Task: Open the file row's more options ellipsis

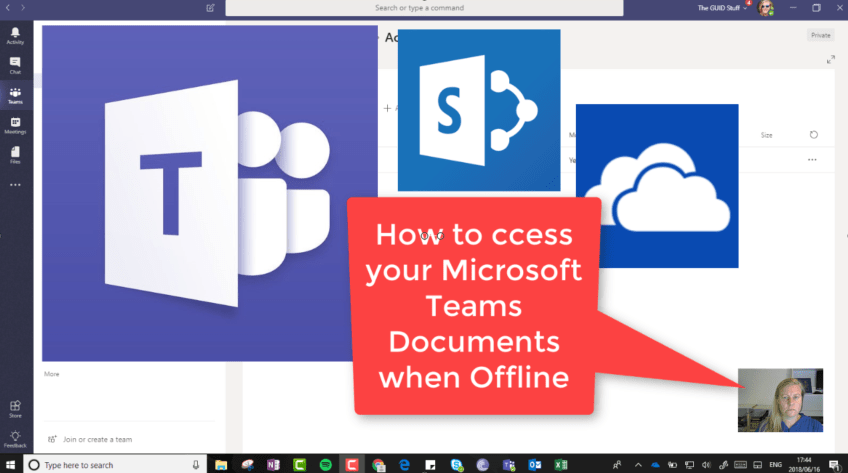Action: point(812,160)
